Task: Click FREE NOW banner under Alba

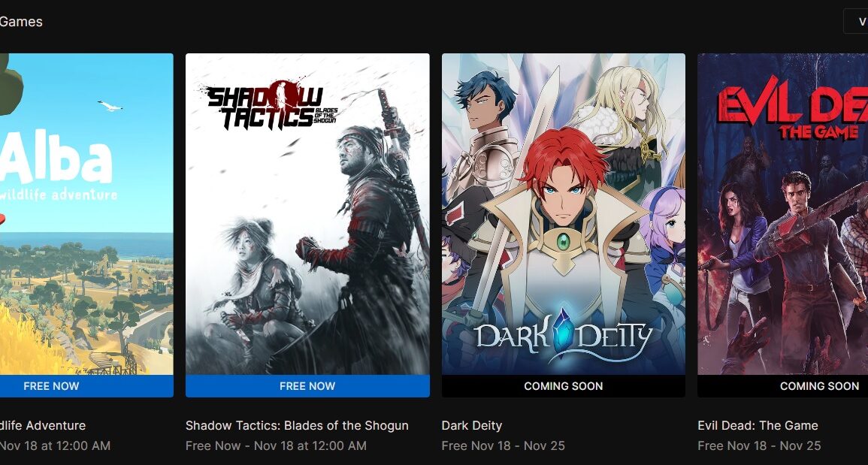Action: (86, 386)
